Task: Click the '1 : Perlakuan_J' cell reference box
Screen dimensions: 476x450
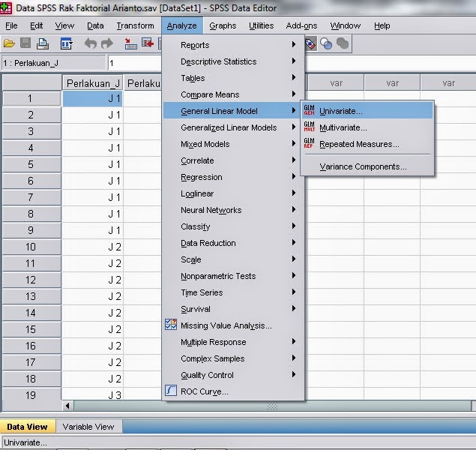Action: tap(54, 63)
